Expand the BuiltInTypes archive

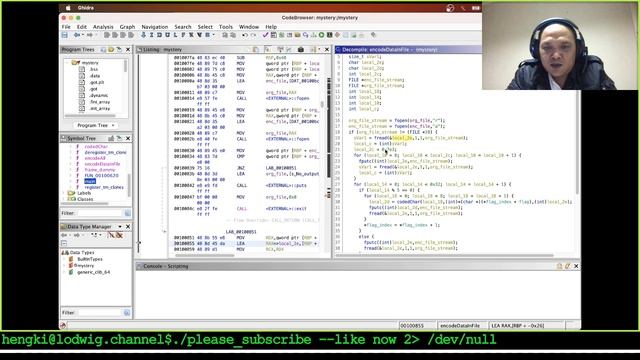coord(64,259)
